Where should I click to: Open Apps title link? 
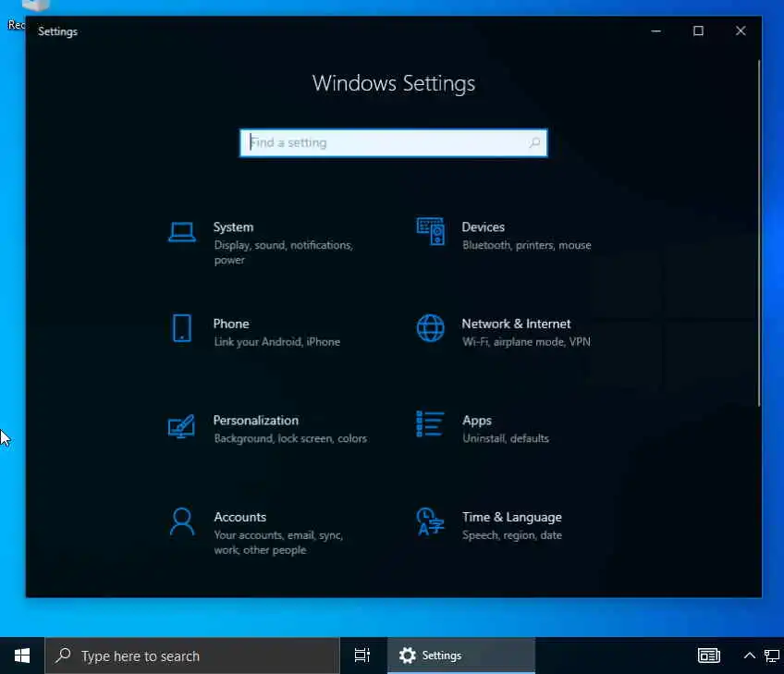tap(477, 421)
